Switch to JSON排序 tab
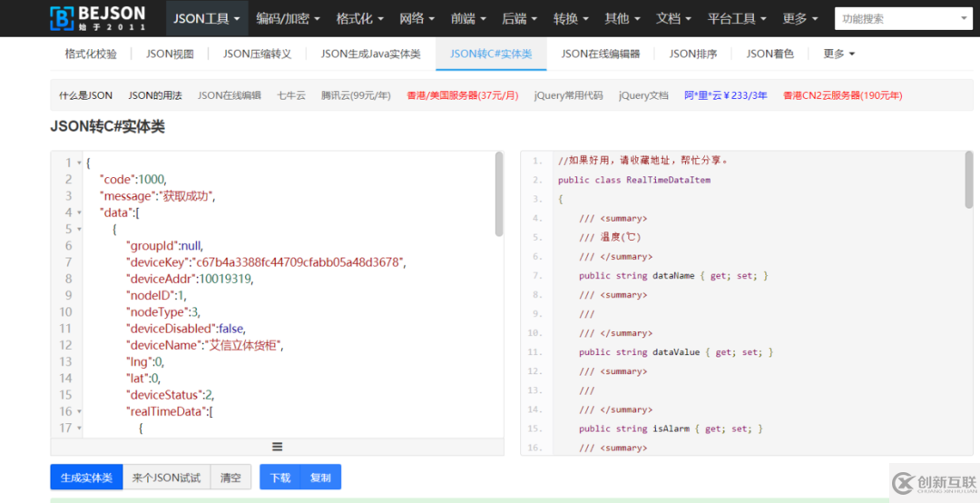The height and width of the screenshot is (503, 980). [x=692, y=54]
